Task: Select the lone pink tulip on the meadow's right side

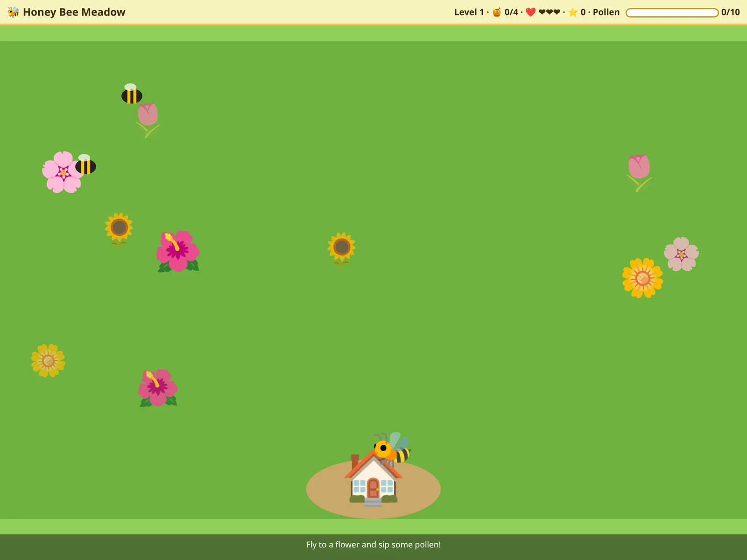Action: point(639,173)
